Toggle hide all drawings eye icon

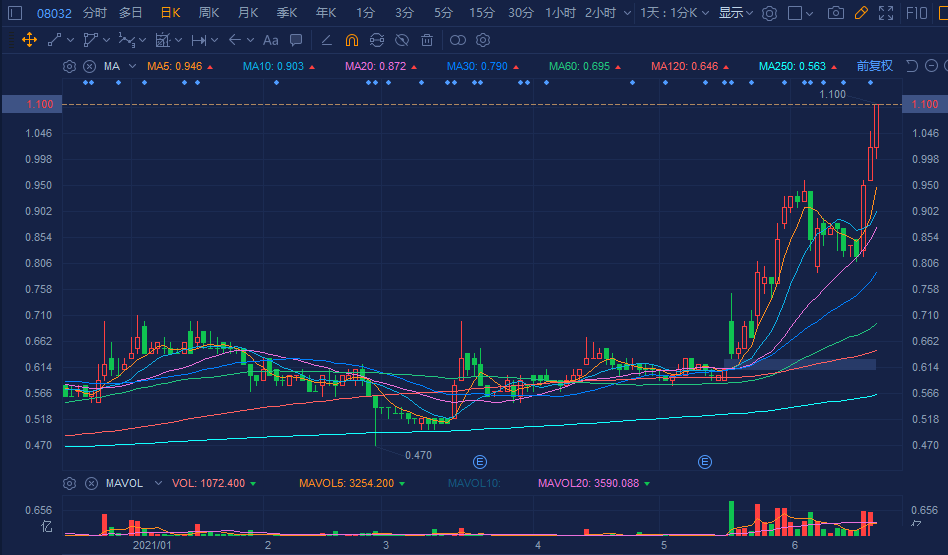401,40
